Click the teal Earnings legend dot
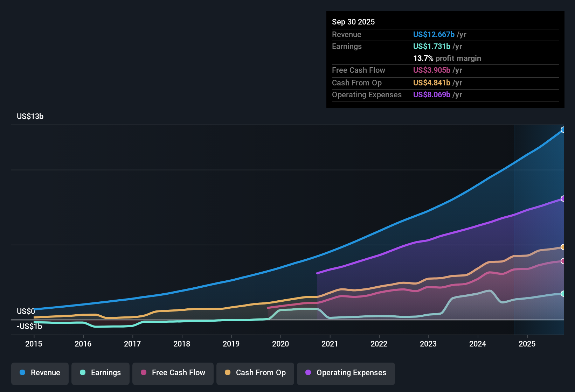Viewport: 575px width, 392px height. 83,373
